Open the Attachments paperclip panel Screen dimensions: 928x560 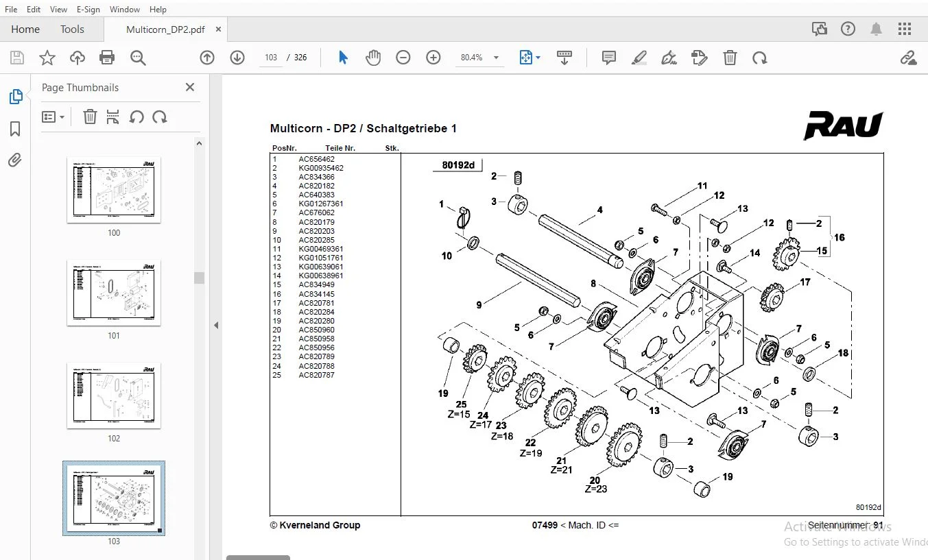tap(15, 160)
